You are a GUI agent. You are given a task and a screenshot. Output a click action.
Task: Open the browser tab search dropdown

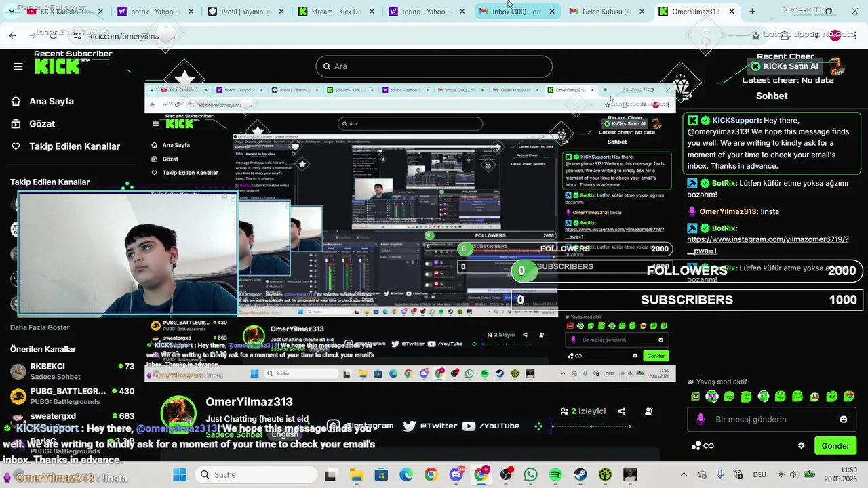click(12, 12)
